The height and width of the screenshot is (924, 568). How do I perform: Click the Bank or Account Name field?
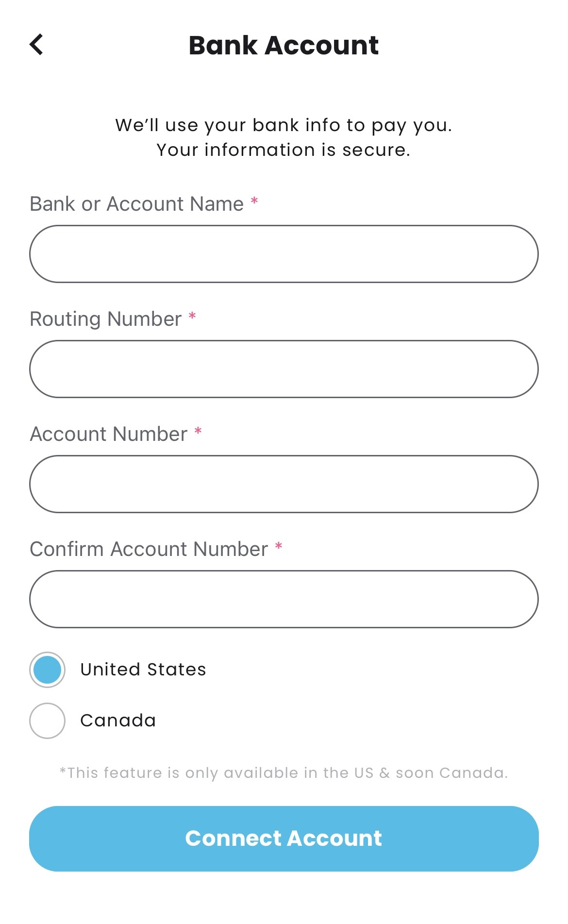284,254
